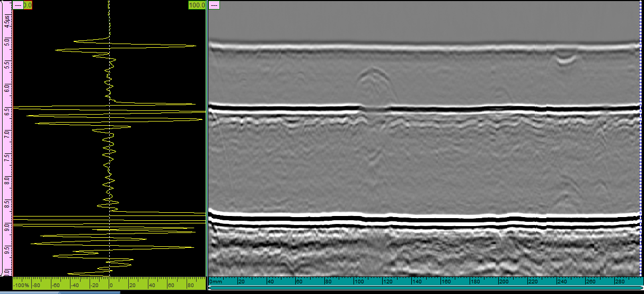Click the thick back-wall echo band in B-scan

424,219
